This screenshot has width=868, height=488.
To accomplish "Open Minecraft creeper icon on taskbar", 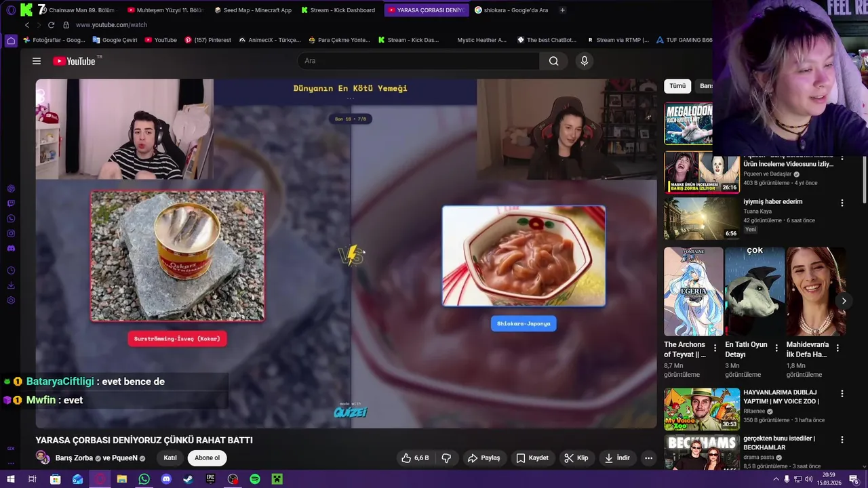I will 277,479.
